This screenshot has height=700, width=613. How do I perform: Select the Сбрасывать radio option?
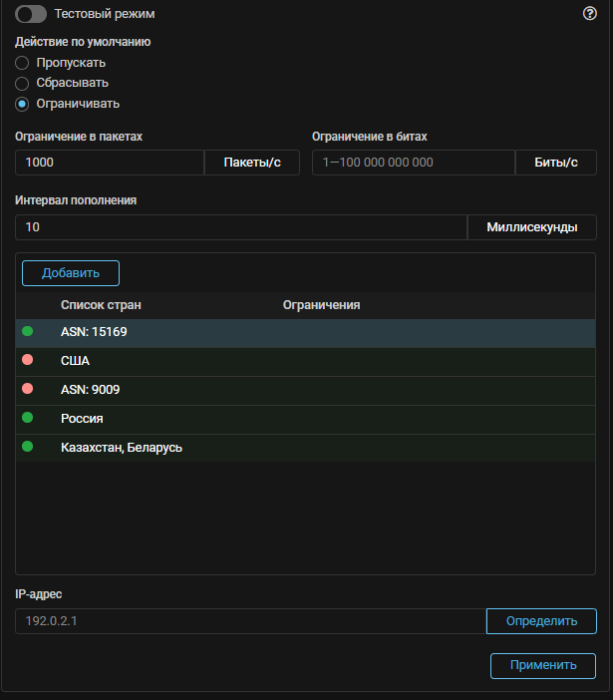pos(22,83)
